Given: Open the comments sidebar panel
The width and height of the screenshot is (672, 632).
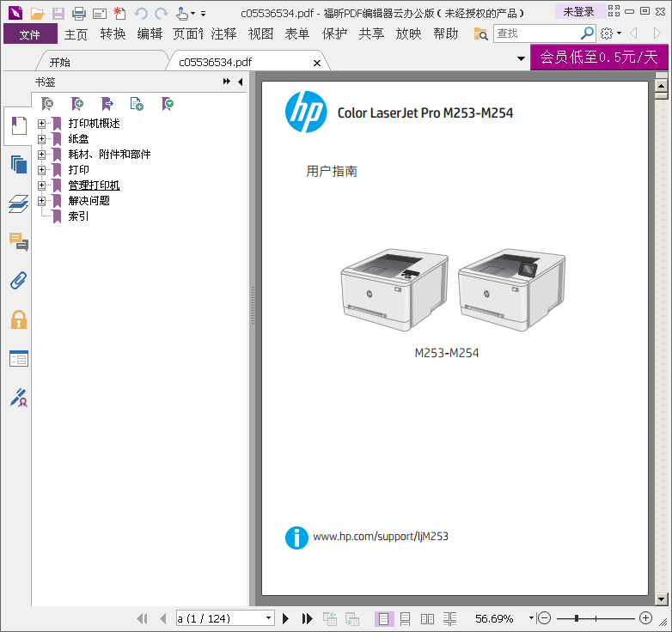Looking at the screenshot, I should pyautogui.click(x=18, y=242).
